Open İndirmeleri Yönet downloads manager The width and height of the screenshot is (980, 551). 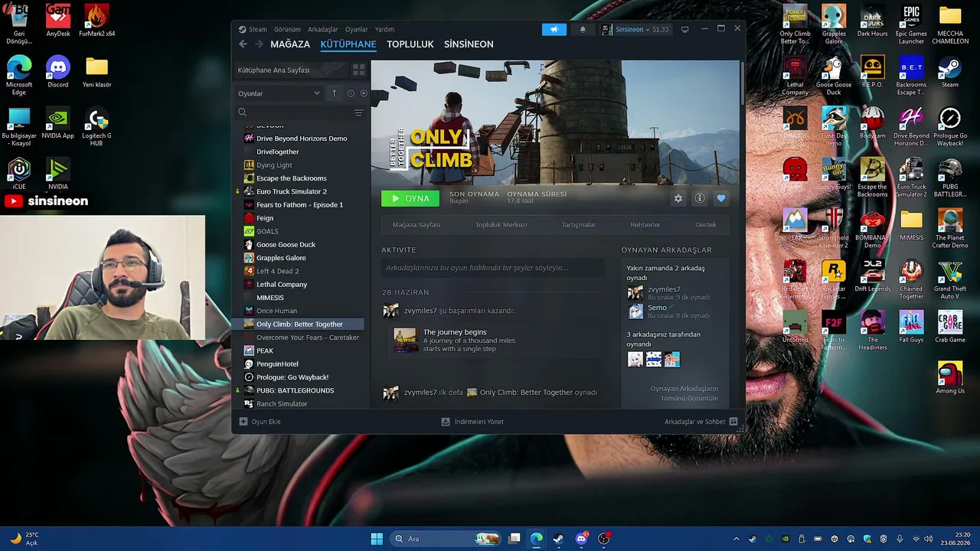coord(472,422)
